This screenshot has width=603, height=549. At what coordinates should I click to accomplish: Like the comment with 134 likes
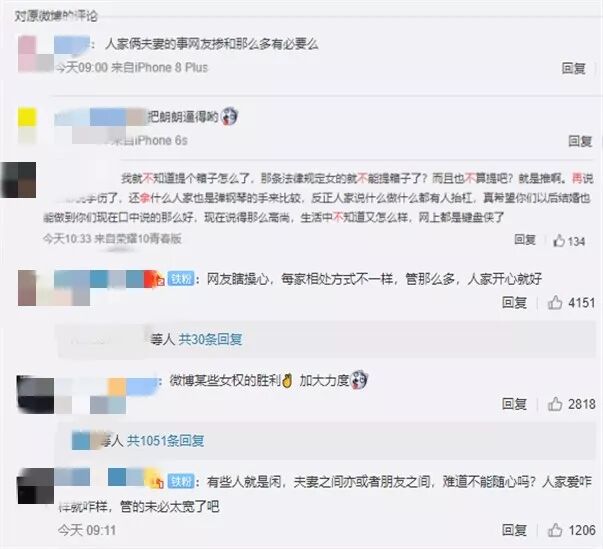tap(559, 241)
